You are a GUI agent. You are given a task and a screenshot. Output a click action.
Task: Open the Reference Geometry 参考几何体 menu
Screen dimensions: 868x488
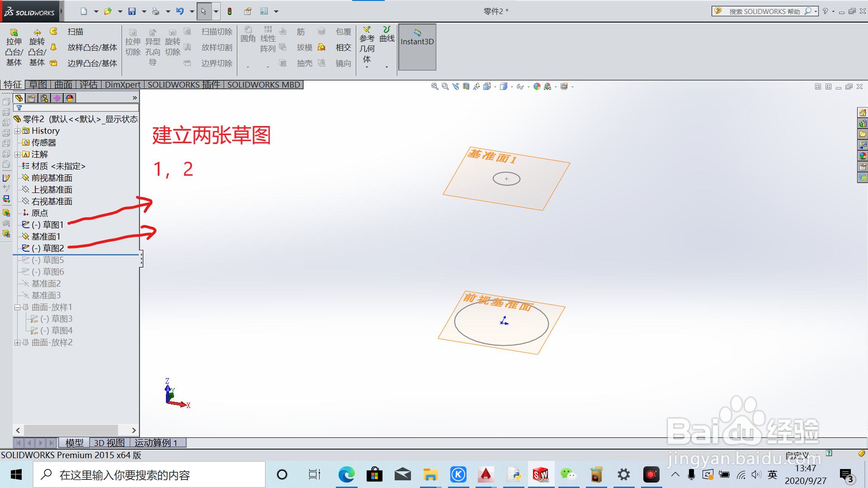coord(367,47)
